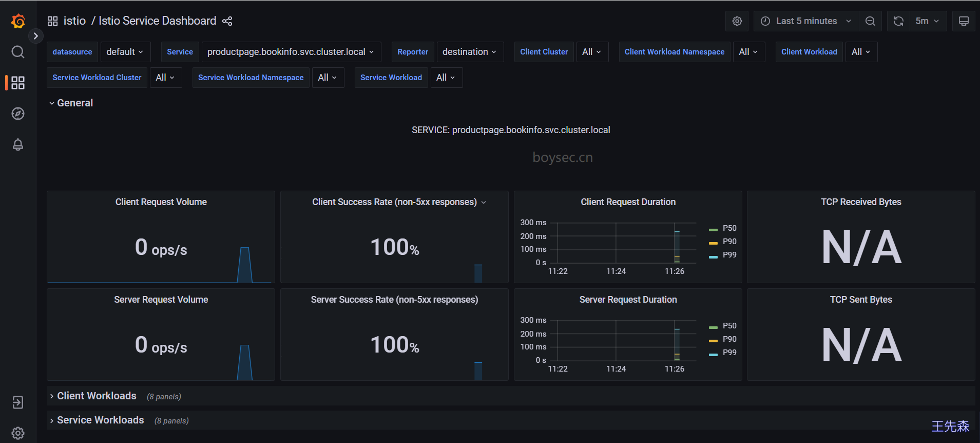Toggle P90 series in Server Request Duration

(x=729, y=339)
